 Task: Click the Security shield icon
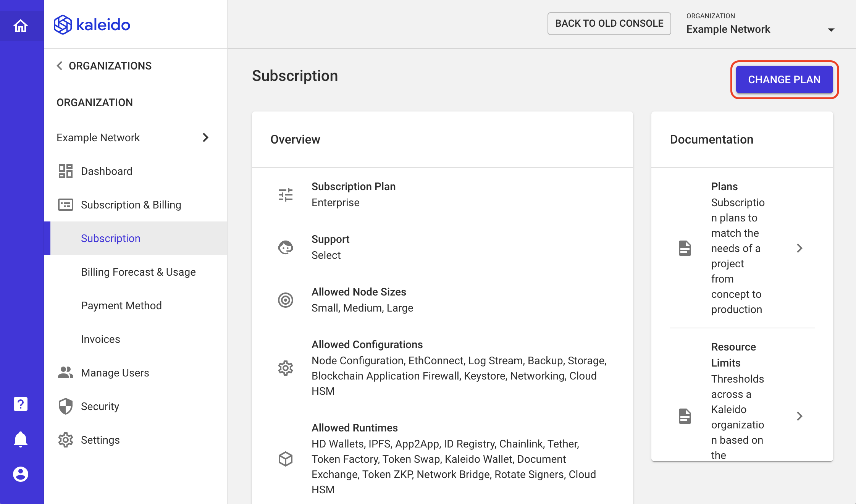point(65,406)
